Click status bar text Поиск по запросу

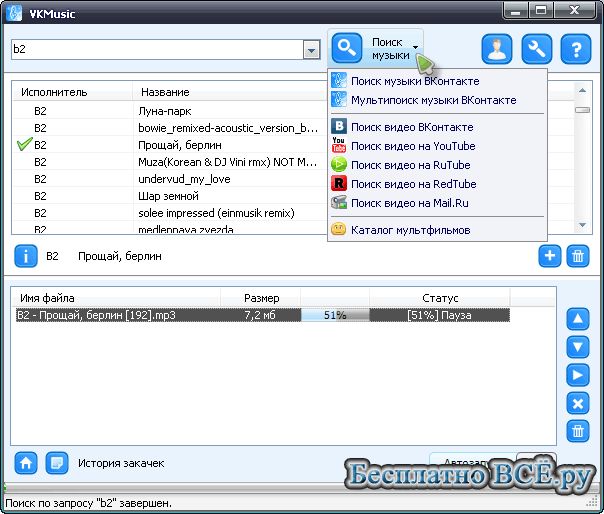point(88,503)
